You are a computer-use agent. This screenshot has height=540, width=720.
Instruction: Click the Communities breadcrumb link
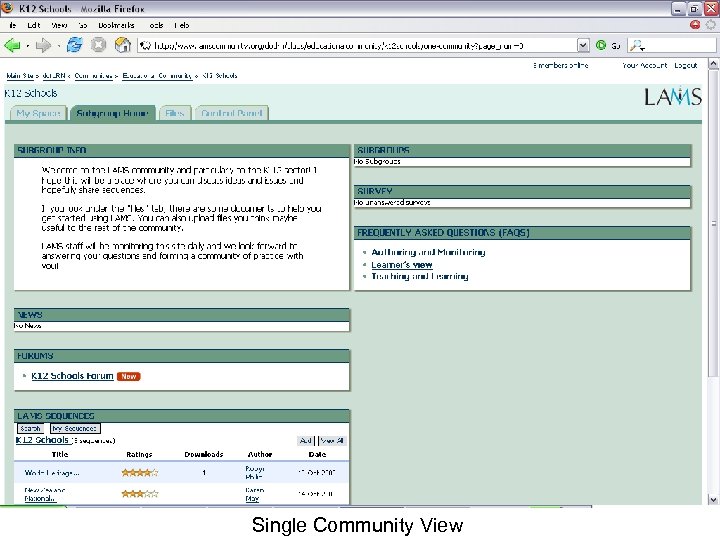pos(93,76)
